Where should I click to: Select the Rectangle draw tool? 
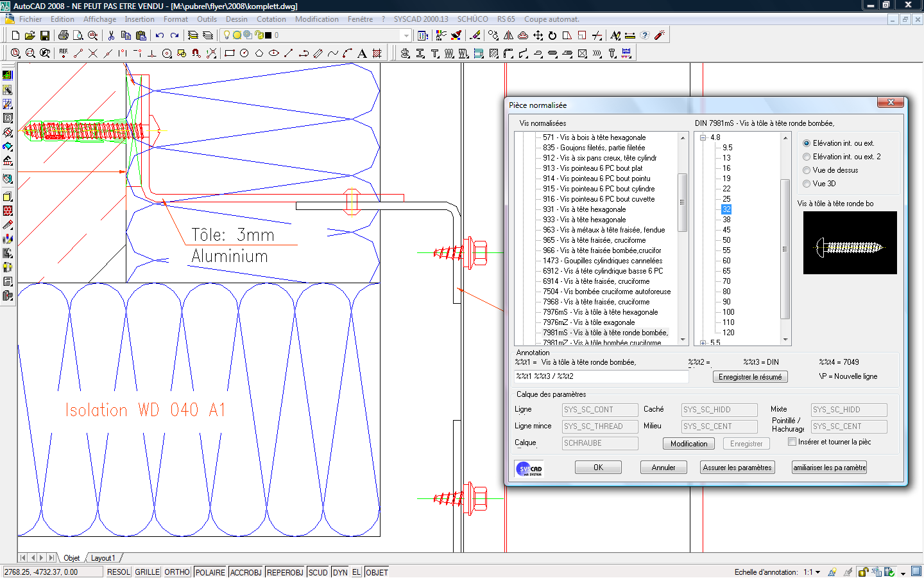(229, 53)
